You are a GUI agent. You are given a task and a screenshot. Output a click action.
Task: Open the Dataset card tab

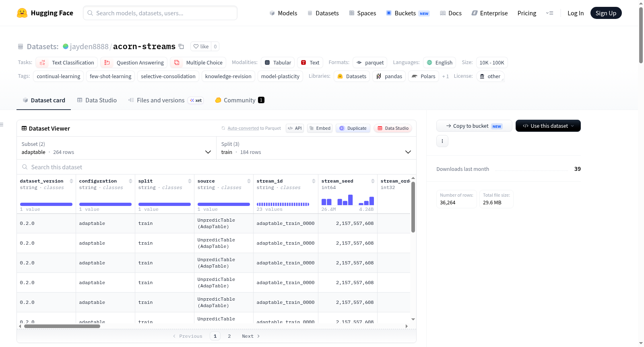44,100
